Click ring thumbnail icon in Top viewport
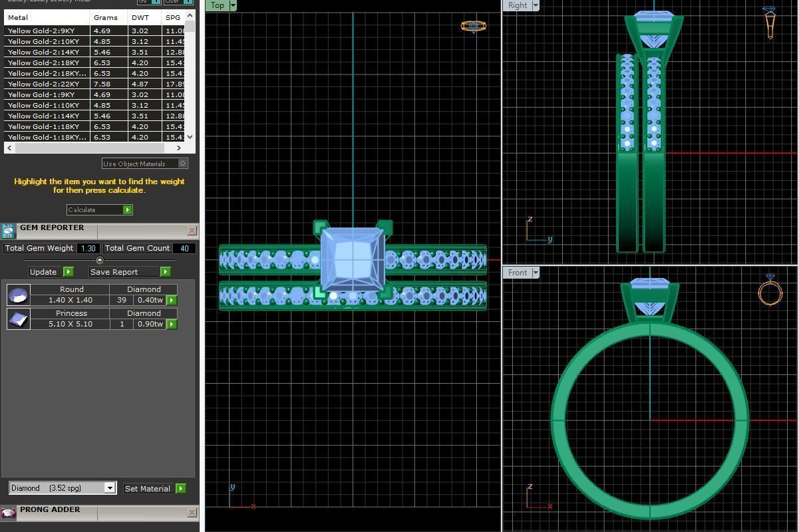Image resolution: width=799 pixels, height=532 pixels. pyautogui.click(x=473, y=27)
